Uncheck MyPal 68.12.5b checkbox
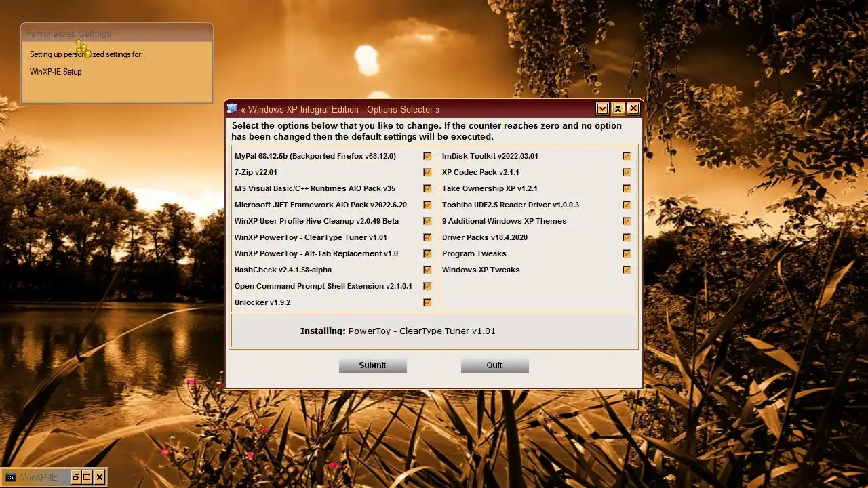868x488 pixels. [427, 156]
